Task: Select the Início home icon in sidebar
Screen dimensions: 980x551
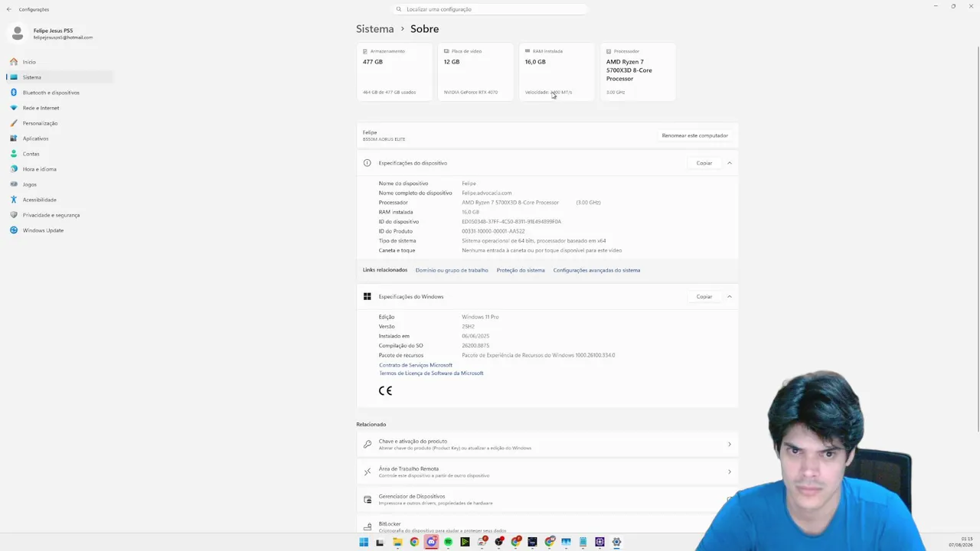Action: (14, 62)
